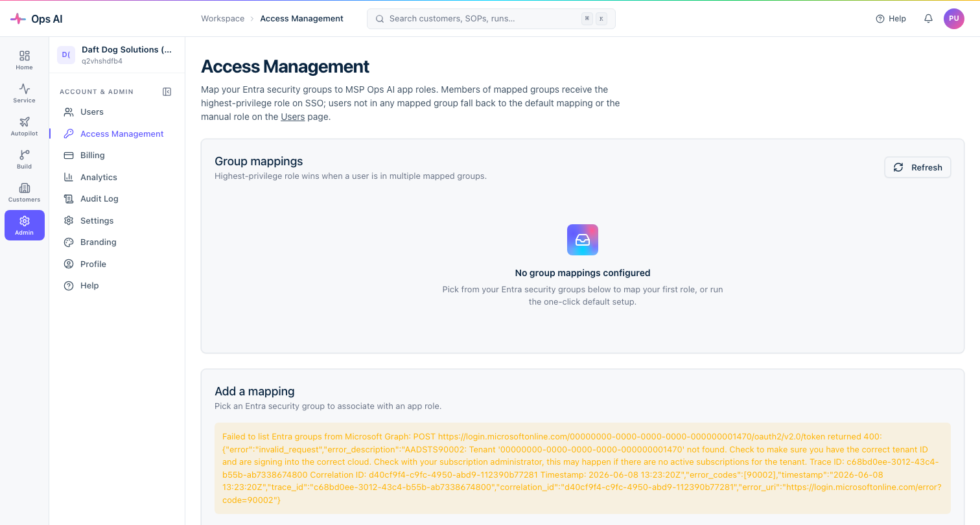Click the empty-state inbox tray icon
The height and width of the screenshot is (525, 980).
[x=583, y=240]
